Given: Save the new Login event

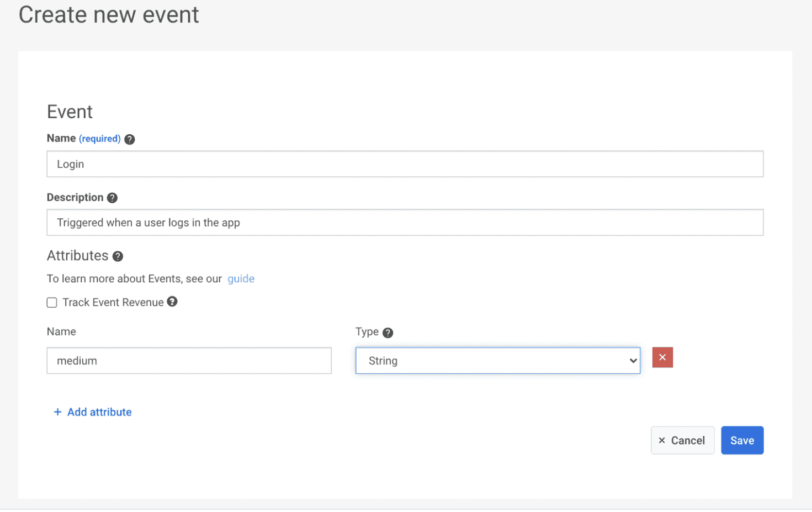Looking at the screenshot, I should [x=742, y=440].
